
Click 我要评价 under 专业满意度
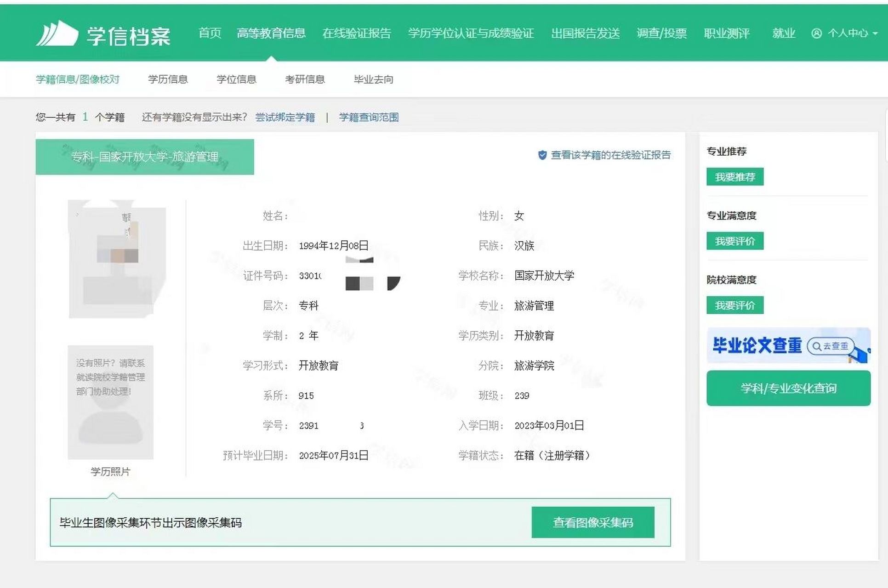[x=734, y=241]
